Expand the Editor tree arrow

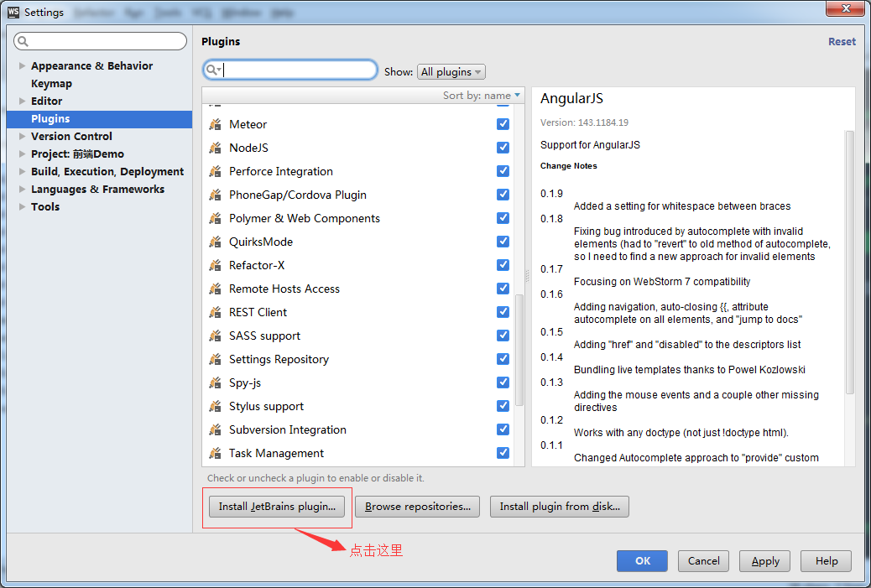point(22,101)
